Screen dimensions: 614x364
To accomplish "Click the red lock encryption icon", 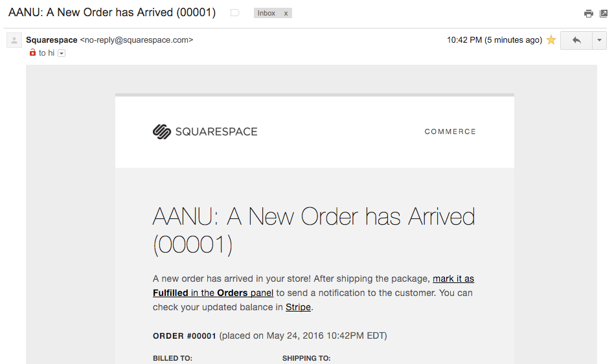I will tap(32, 52).
